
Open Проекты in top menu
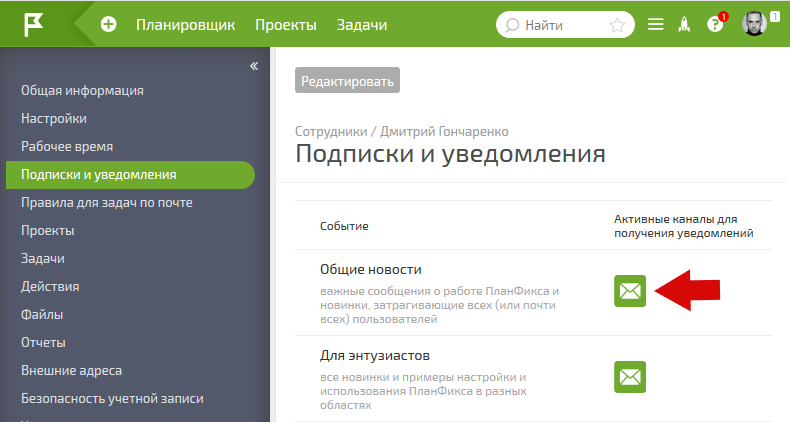(286, 25)
